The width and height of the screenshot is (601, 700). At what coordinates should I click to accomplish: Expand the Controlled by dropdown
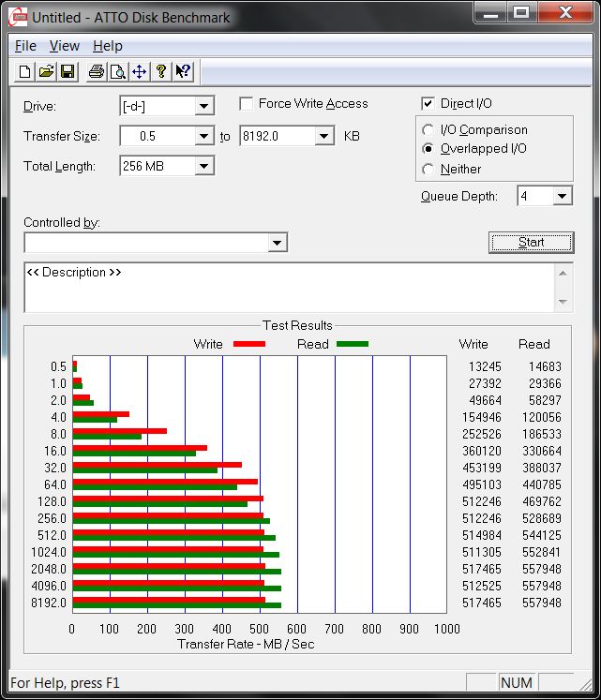pyautogui.click(x=277, y=243)
